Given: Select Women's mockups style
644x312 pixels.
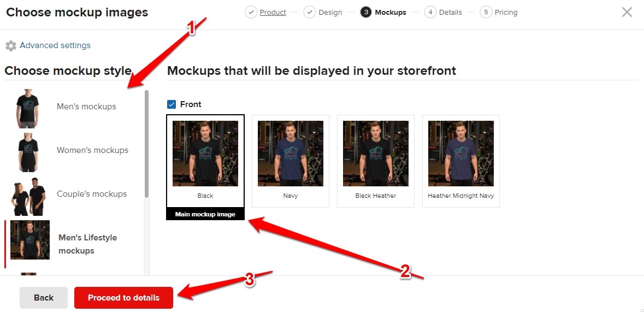Looking at the screenshot, I should pos(74,150).
